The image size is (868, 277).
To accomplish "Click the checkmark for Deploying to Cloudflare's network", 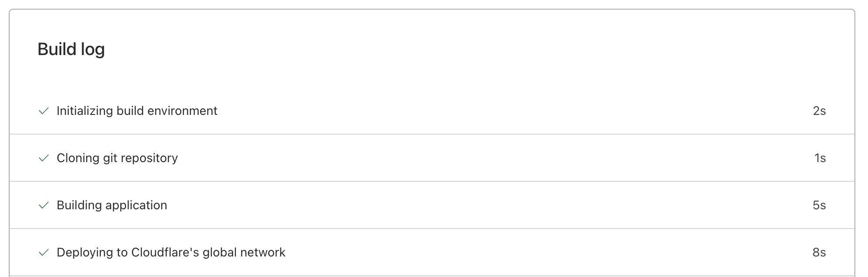I will tap(44, 253).
